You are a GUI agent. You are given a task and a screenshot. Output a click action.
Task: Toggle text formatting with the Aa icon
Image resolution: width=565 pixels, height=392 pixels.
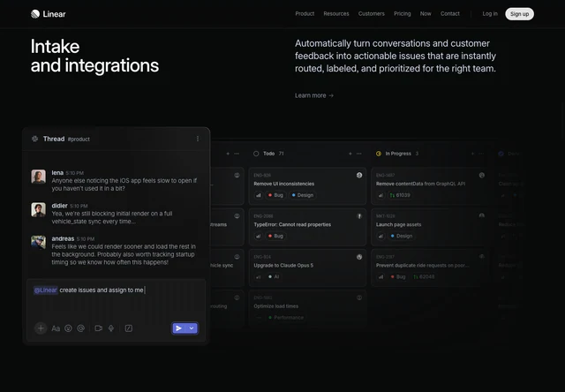pos(56,328)
